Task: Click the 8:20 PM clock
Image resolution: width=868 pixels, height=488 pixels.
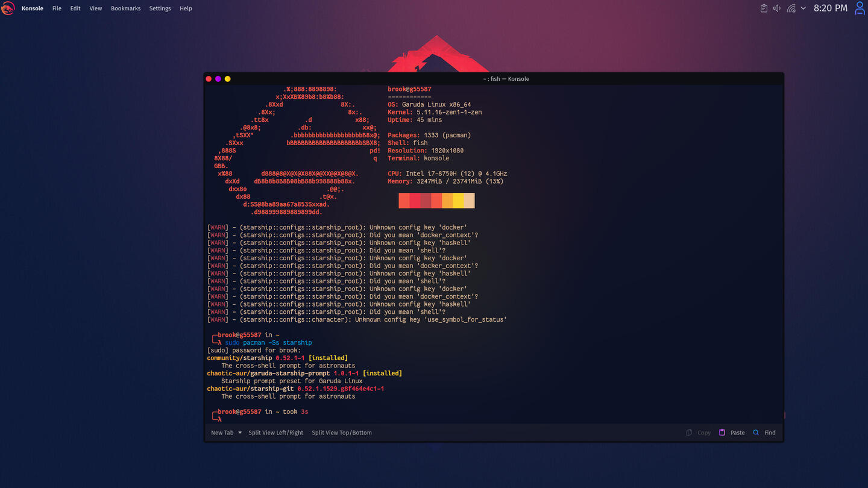Action: 831,8
